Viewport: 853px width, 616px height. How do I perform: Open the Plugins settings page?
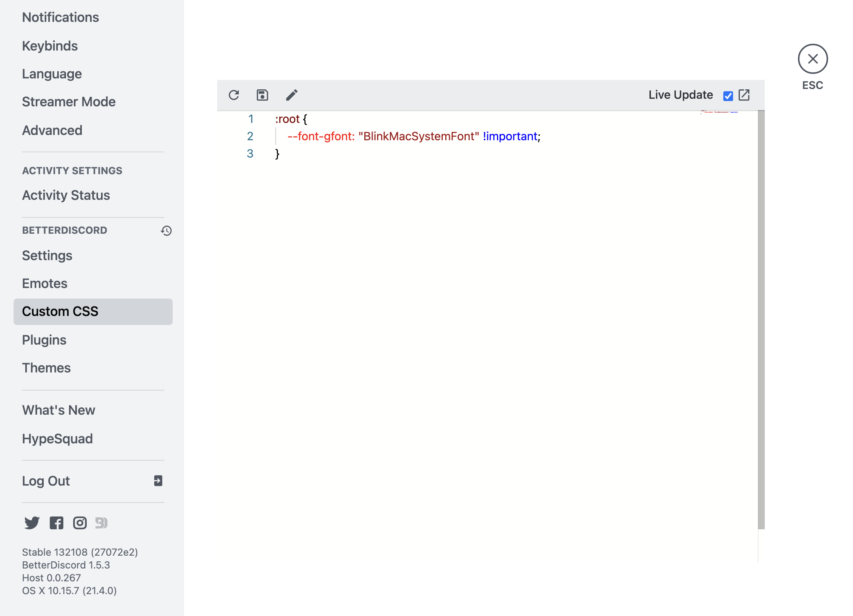click(44, 340)
